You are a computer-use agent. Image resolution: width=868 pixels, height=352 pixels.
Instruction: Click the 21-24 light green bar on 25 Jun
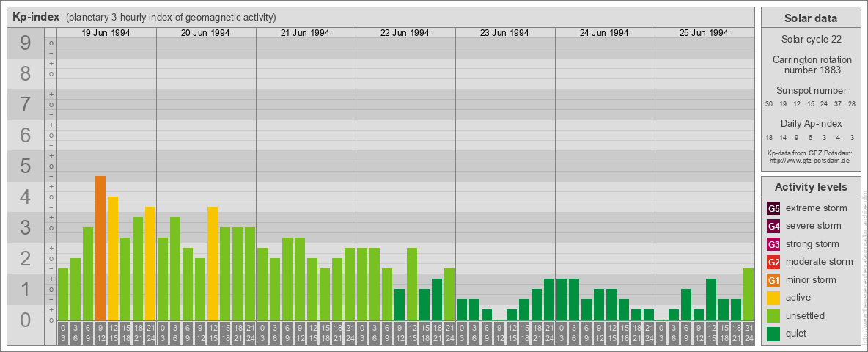pos(749,295)
